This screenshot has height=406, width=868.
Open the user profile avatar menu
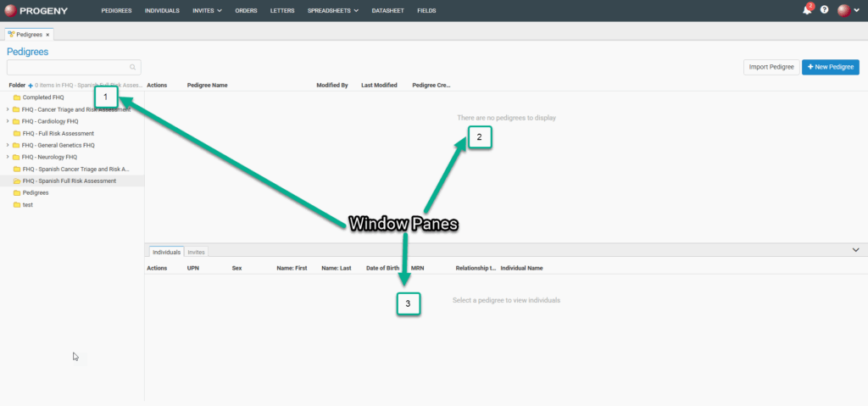(844, 10)
